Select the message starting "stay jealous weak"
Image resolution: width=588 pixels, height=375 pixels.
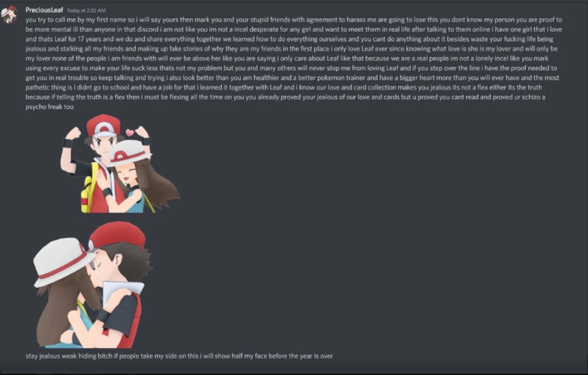pos(179,356)
